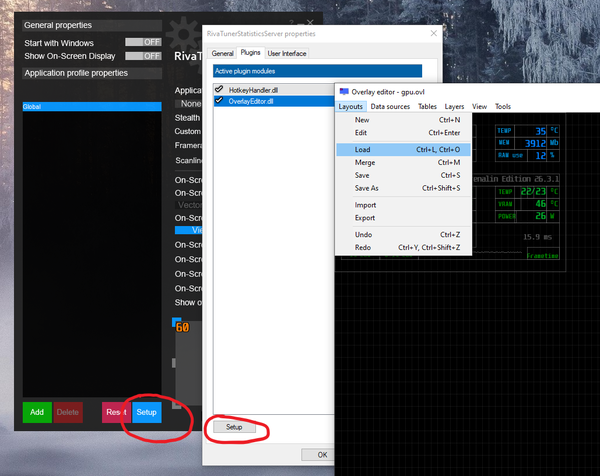This screenshot has height=476, width=600.
Task: Click the green Add button
Action: pos(37,412)
